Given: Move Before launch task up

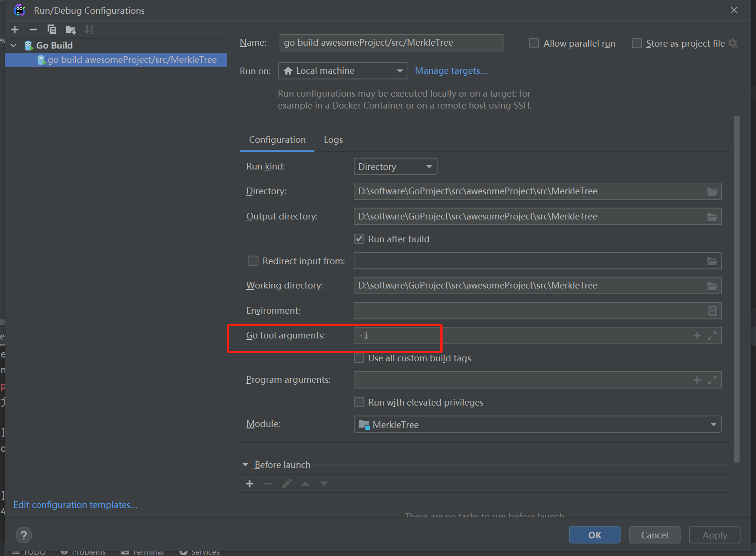Looking at the screenshot, I should click(305, 484).
